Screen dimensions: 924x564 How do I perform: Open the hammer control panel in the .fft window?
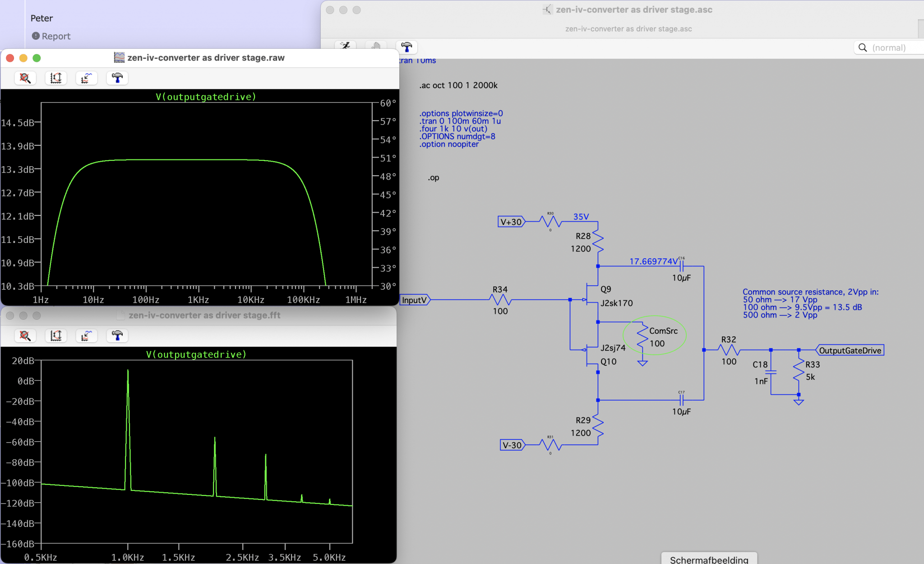pos(117,336)
